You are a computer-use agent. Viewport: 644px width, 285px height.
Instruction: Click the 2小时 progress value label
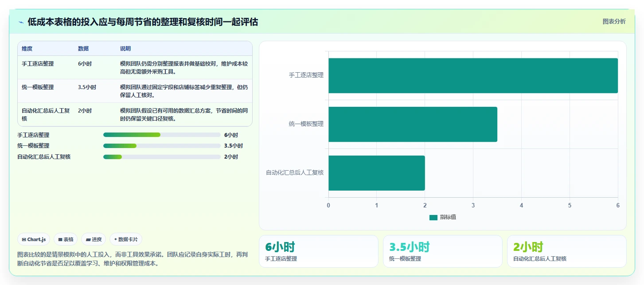[231, 157]
